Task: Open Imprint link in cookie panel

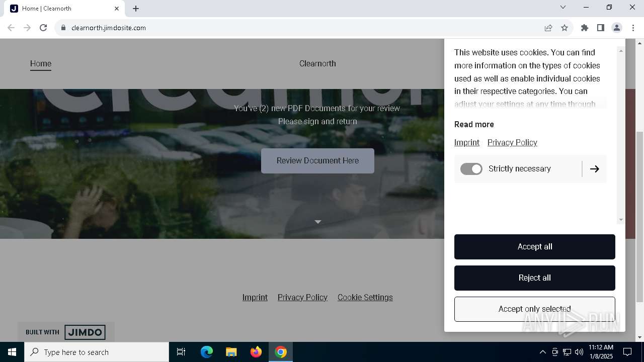Action: pos(467,142)
